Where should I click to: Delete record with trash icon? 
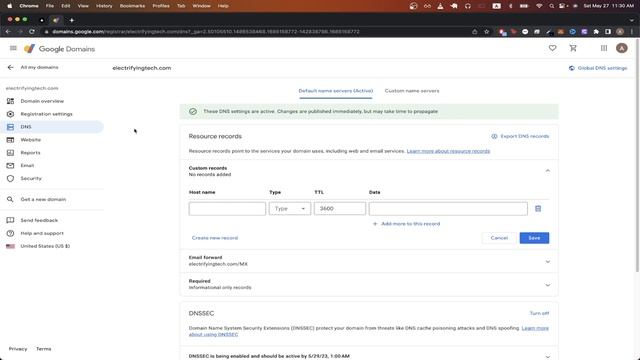tap(538, 209)
